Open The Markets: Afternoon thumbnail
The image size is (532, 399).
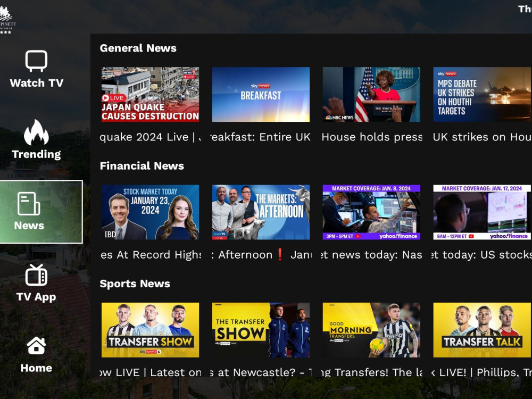click(261, 212)
